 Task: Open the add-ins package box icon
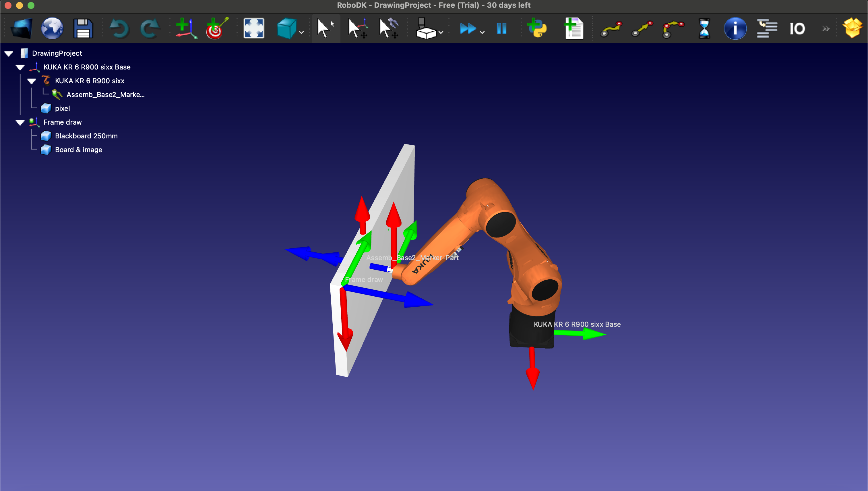point(852,28)
